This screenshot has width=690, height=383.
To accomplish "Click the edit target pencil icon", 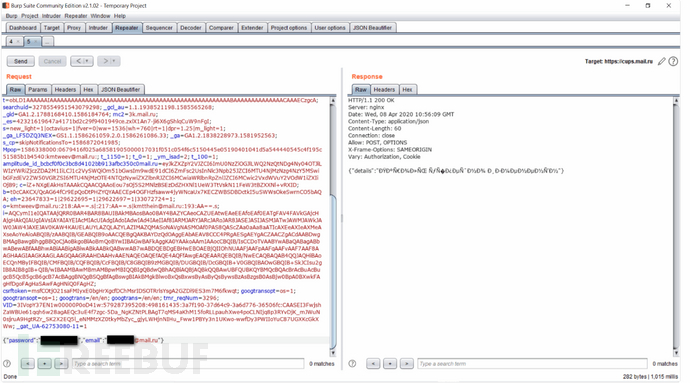I will pos(661,62).
